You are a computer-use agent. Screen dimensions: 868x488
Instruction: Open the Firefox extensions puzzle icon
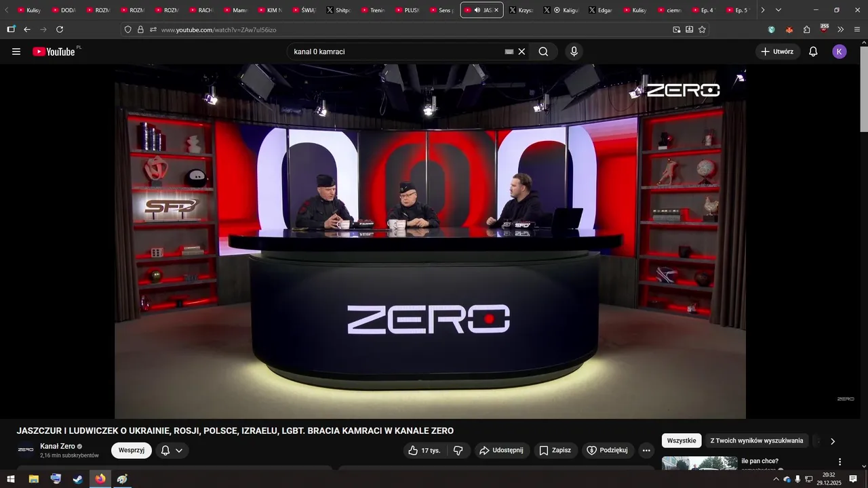[x=806, y=30]
